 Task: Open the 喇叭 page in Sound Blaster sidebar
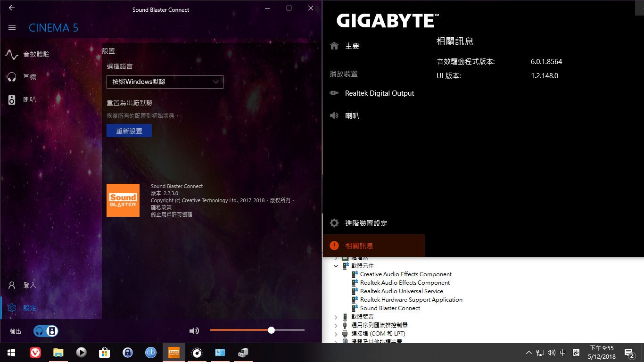[x=51, y=99]
